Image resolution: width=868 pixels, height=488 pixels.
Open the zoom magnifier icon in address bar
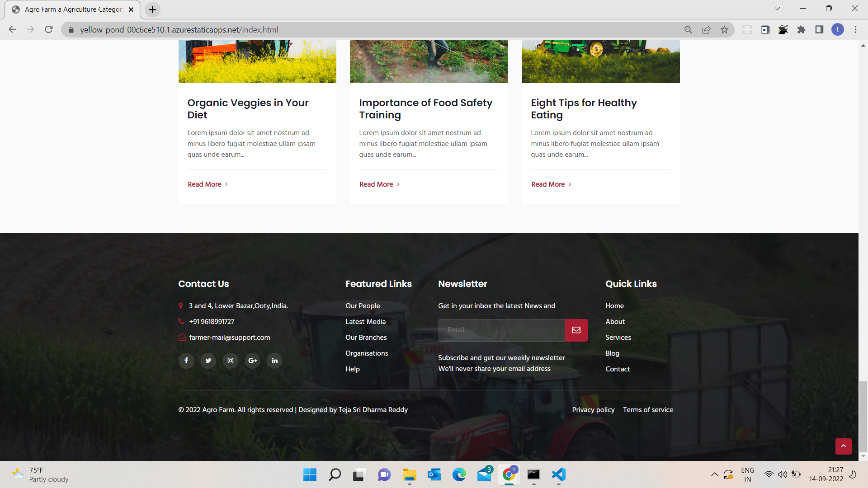click(688, 29)
